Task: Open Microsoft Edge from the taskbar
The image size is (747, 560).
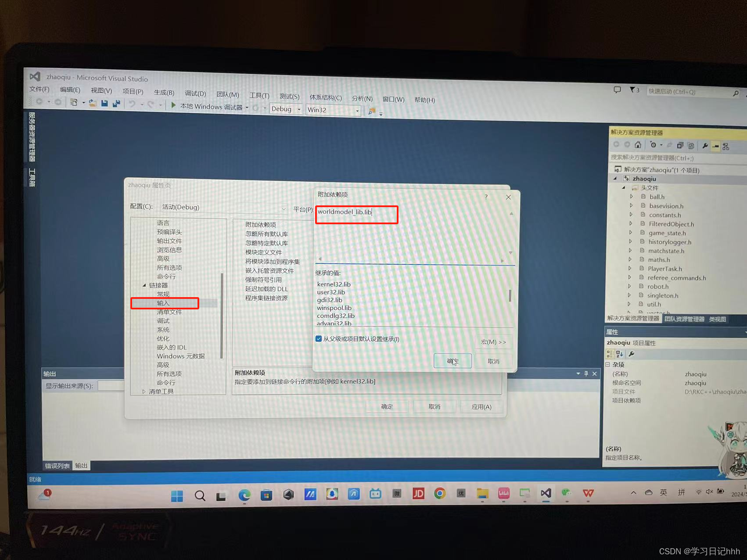Action: point(244,495)
